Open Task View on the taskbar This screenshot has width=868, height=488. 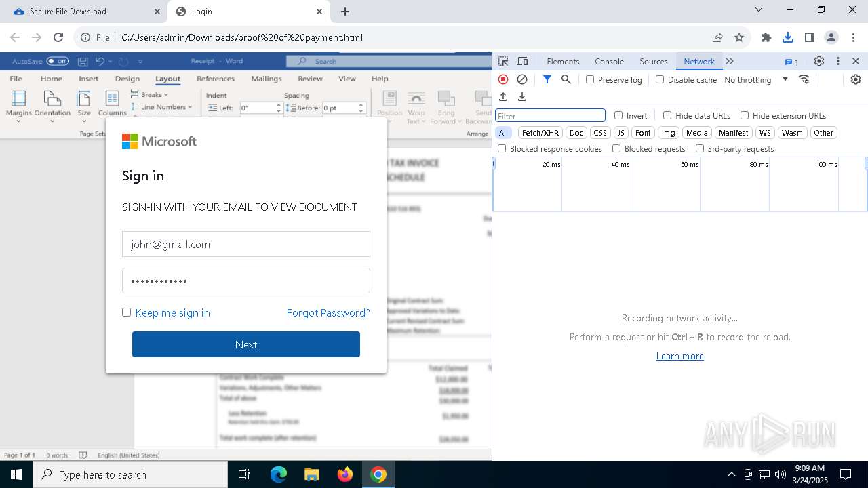[x=244, y=474]
